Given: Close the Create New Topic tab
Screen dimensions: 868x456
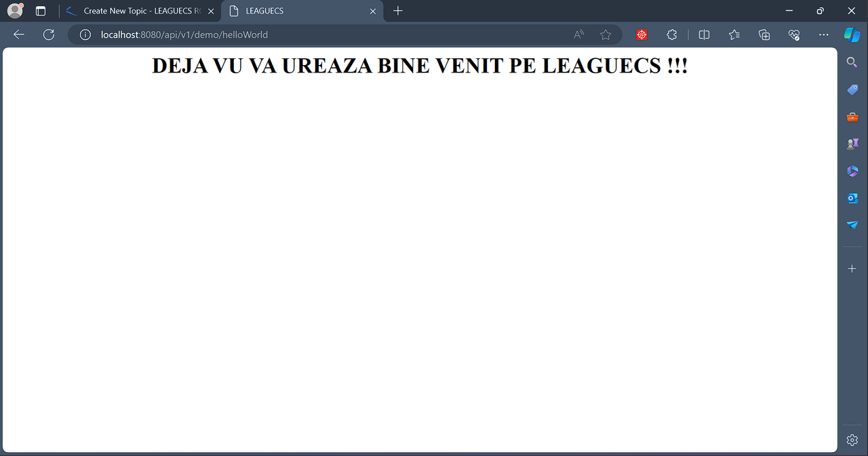Looking at the screenshot, I should (x=211, y=11).
